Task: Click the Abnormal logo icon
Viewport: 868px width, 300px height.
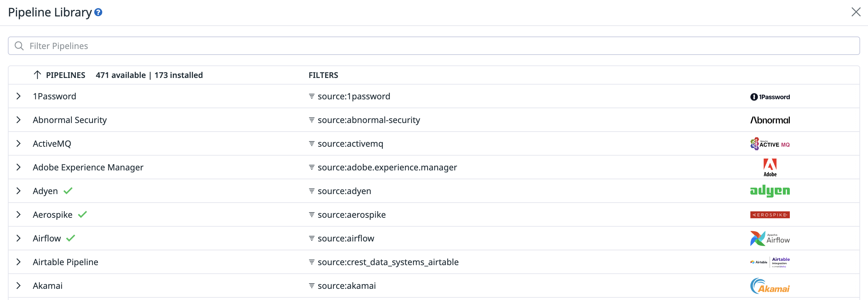Action: pyautogui.click(x=770, y=120)
